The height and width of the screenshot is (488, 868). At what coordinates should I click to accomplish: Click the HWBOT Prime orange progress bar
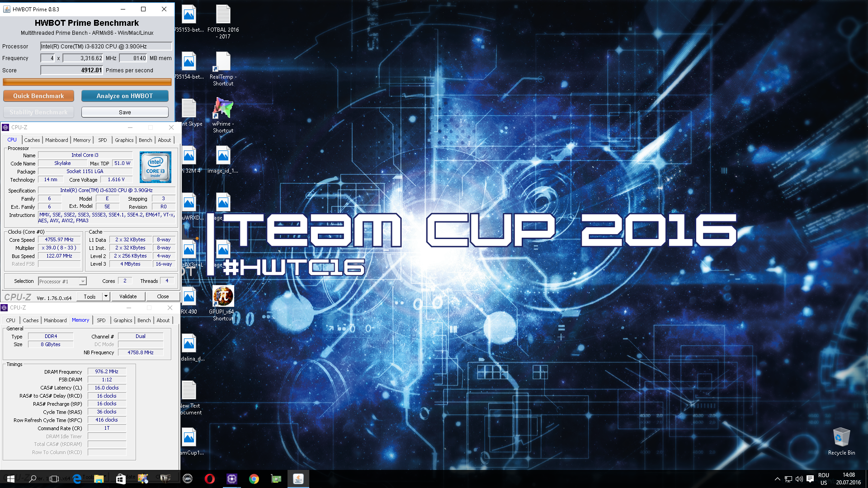[87, 82]
